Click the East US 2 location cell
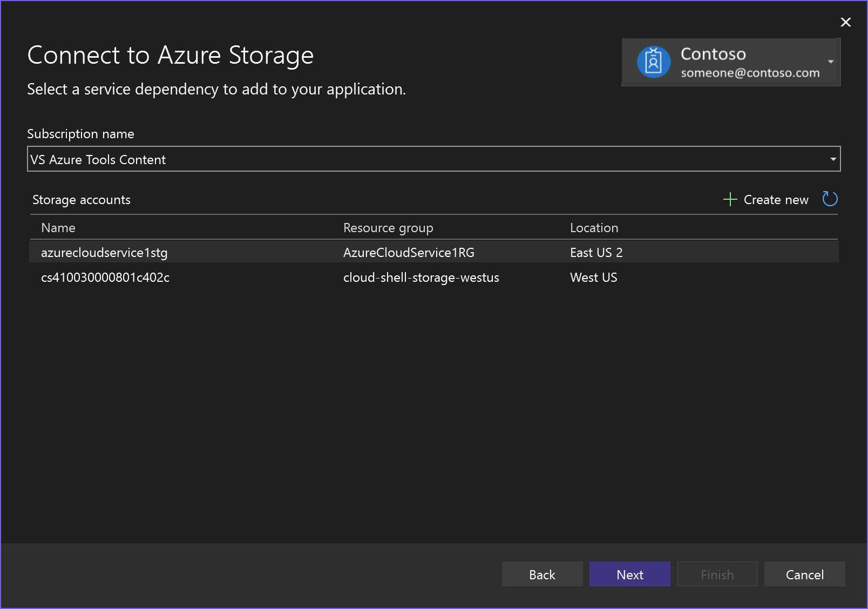The image size is (868, 609). pos(596,253)
